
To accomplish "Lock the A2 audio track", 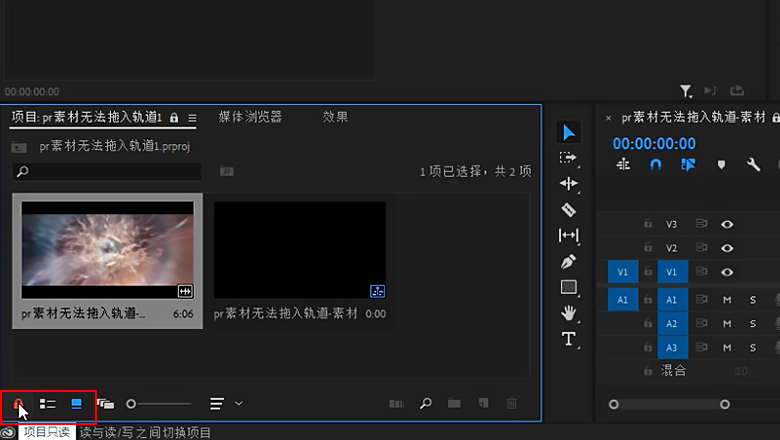I will (x=648, y=323).
